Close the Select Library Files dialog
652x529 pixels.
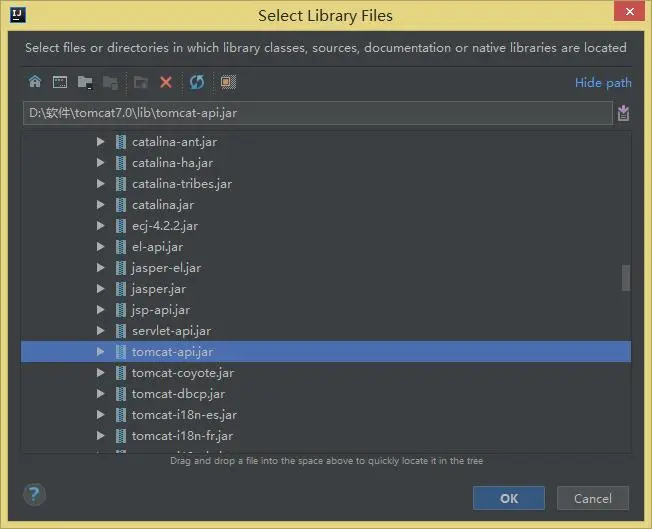click(630, 11)
